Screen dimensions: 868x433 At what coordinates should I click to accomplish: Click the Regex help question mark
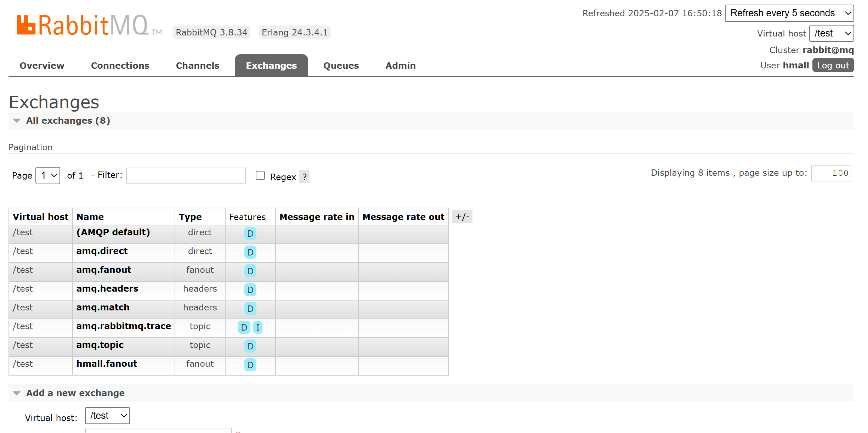tap(304, 177)
